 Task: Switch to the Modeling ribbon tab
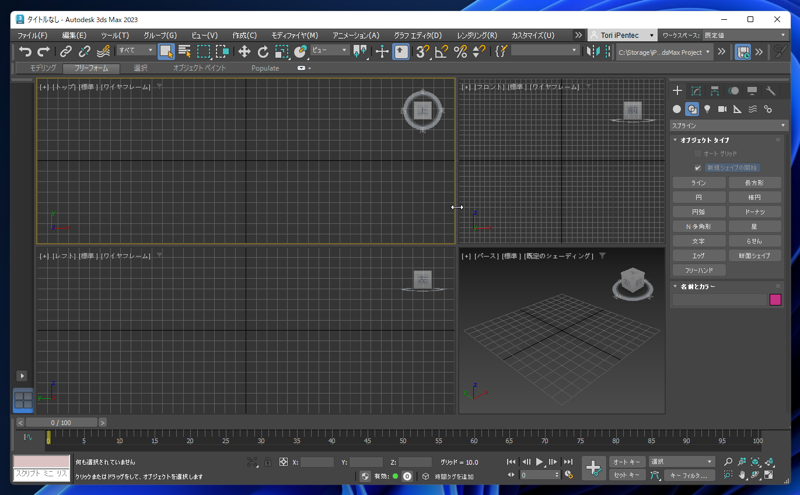click(x=43, y=68)
